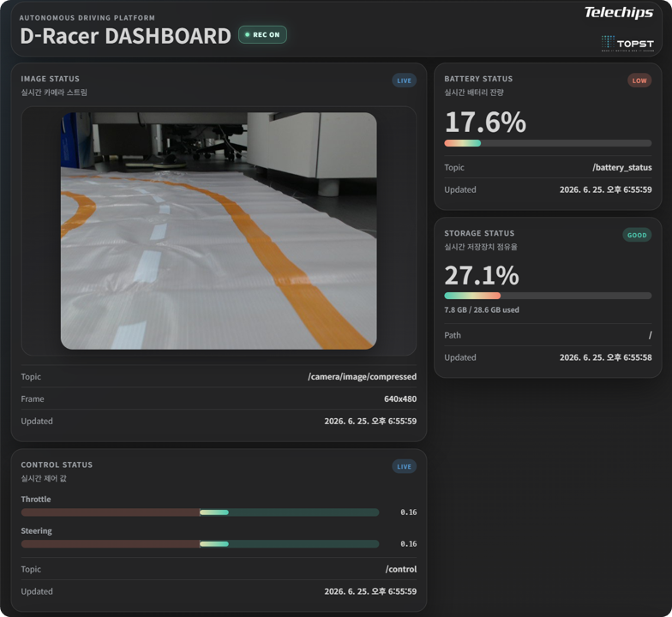Click the 실시간 저장장치 점유율 subtitle

tap(481, 247)
